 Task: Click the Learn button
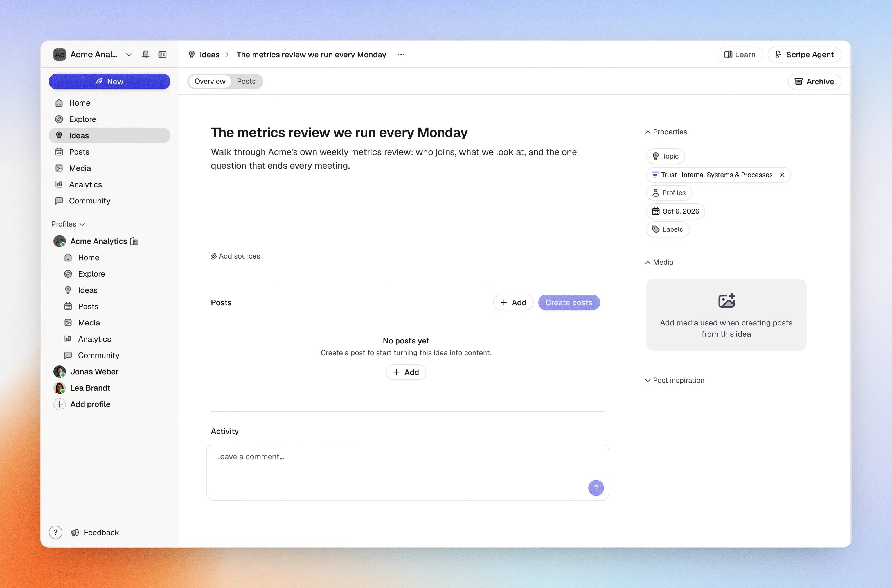(740, 55)
